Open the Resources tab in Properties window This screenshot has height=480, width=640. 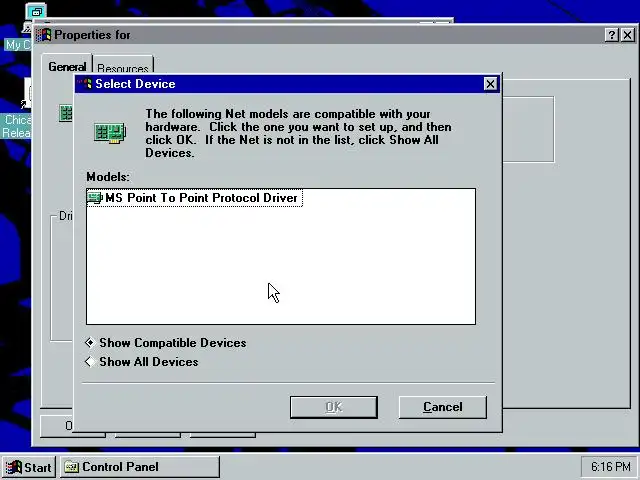click(x=123, y=67)
